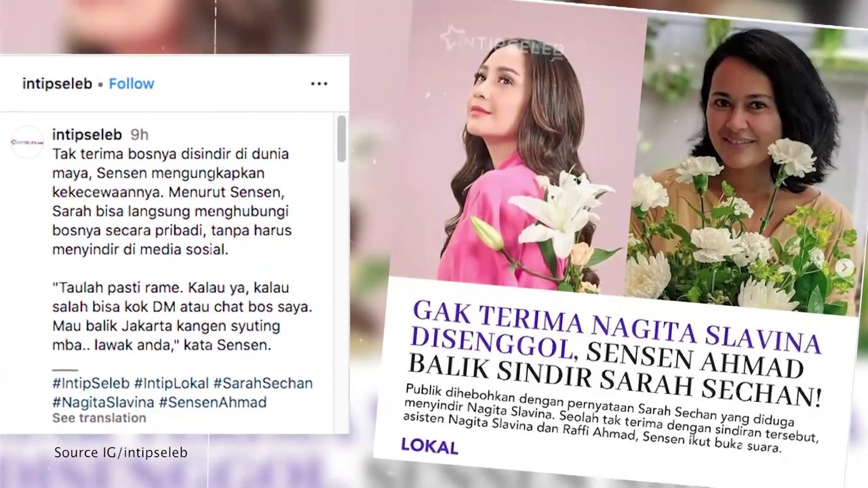The image size is (868, 488).
Task: Open the #IntipSeleb hashtag
Action: pos(91,383)
